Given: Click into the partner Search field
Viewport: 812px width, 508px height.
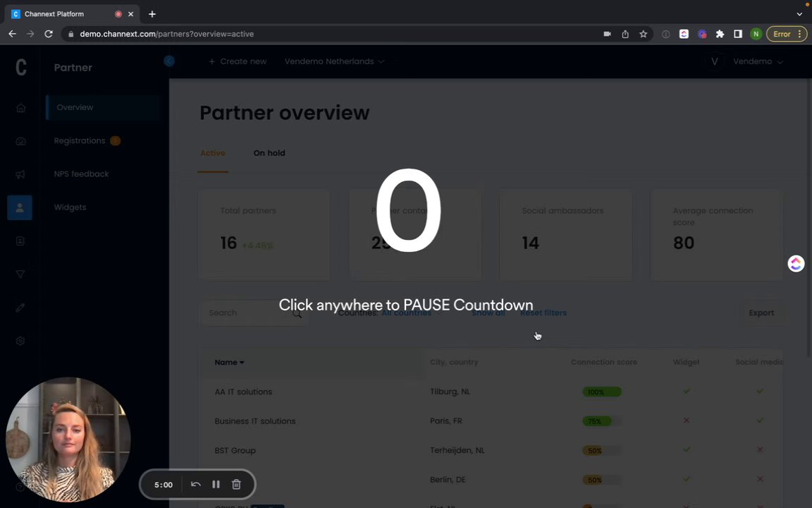Looking at the screenshot, I should pyautogui.click(x=254, y=313).
